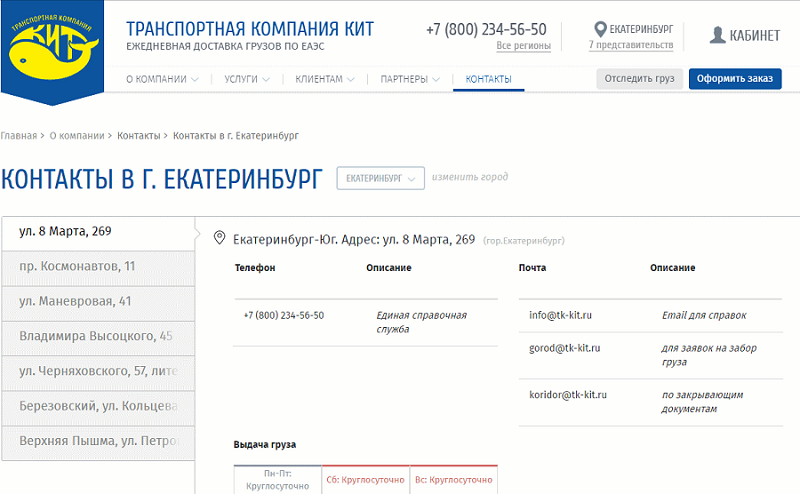The width and height of the screenshot is (800, 494).
Task: Go to Главная in the breadcrumb
Action: [x=18, y=136]
